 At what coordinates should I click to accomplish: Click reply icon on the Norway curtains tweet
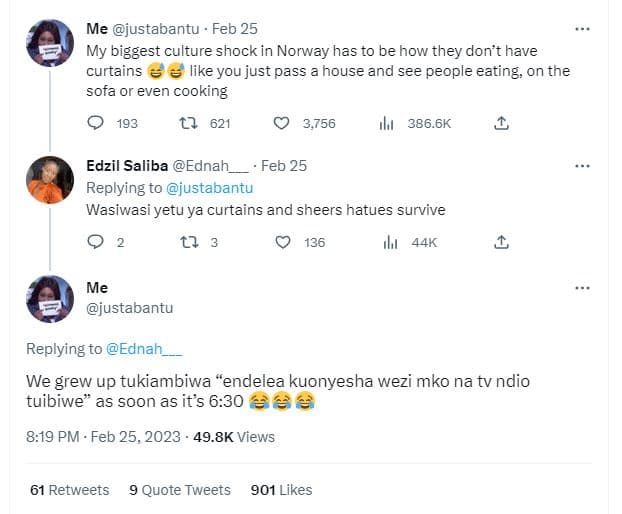pyautogui.click(x=96, y=123)
